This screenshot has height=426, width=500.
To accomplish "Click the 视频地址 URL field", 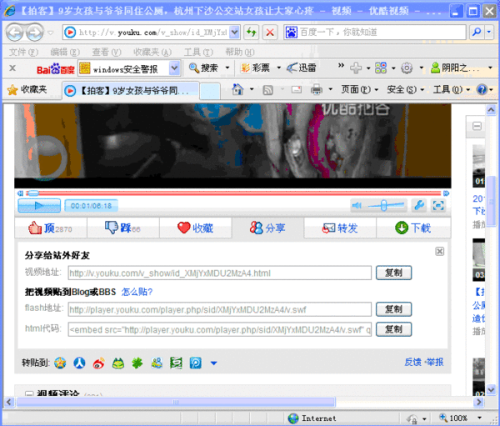I will point(220,273).
